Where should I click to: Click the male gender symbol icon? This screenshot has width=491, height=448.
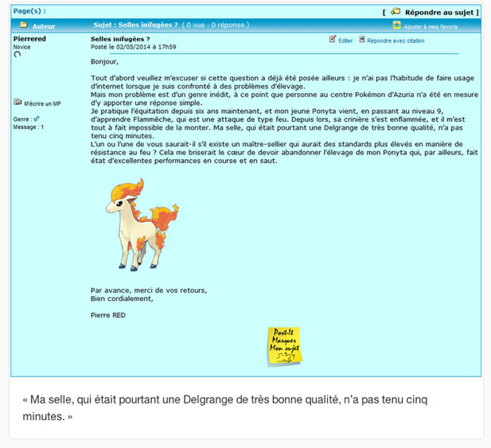pyautogui.click(x=37, y=119)
